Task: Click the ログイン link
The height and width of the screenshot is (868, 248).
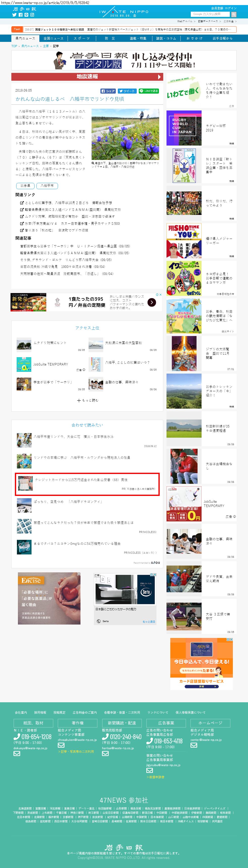Action: (231, 8)
